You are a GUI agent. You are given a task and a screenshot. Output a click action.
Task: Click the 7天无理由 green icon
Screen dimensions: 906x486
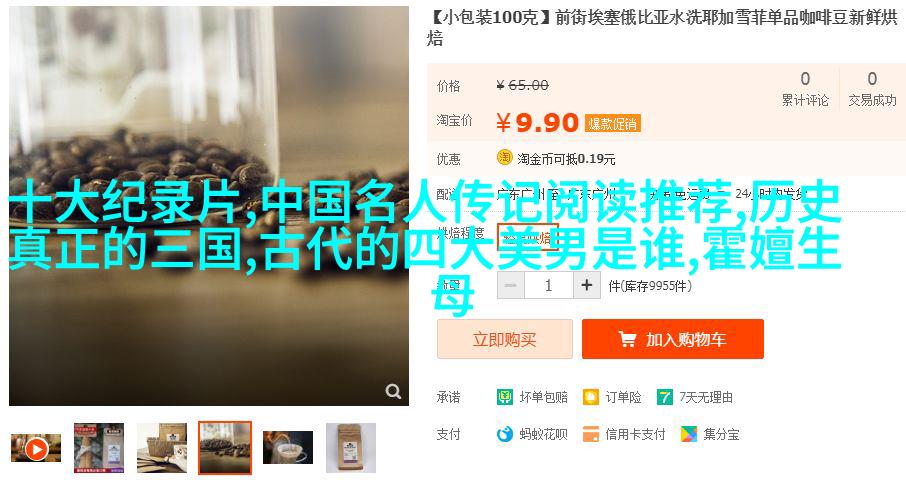(664, 397)
